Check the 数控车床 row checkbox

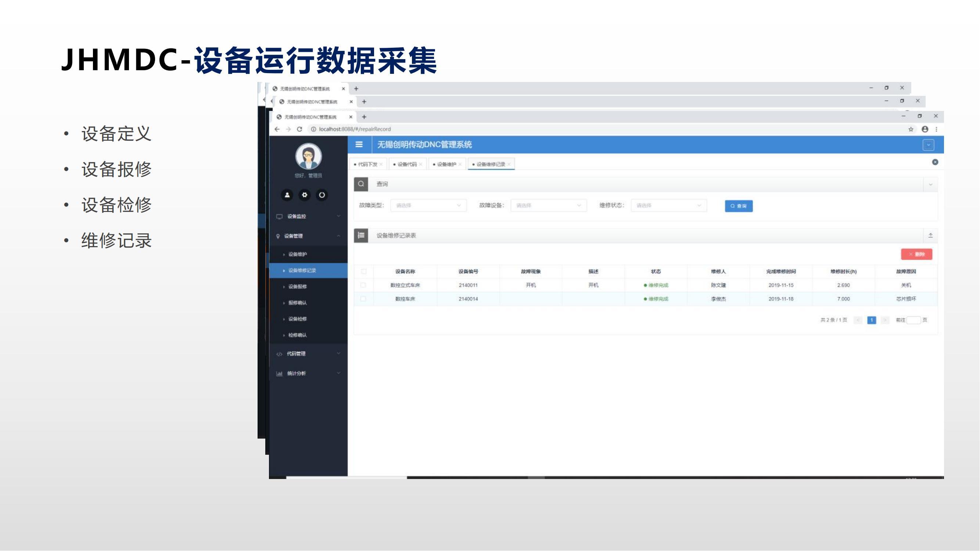pyautogui.click(x=363, y=299)
